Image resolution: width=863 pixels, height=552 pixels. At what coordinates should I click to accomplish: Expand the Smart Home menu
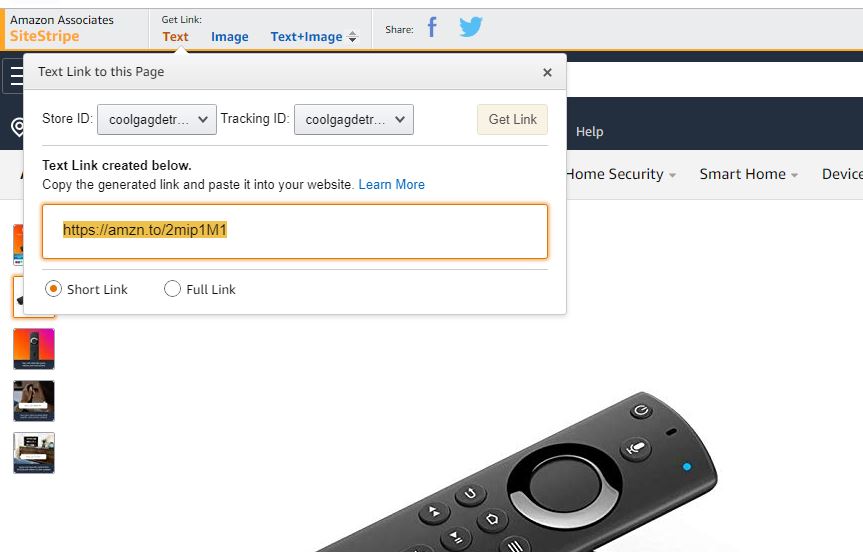[x=748, y=174]
